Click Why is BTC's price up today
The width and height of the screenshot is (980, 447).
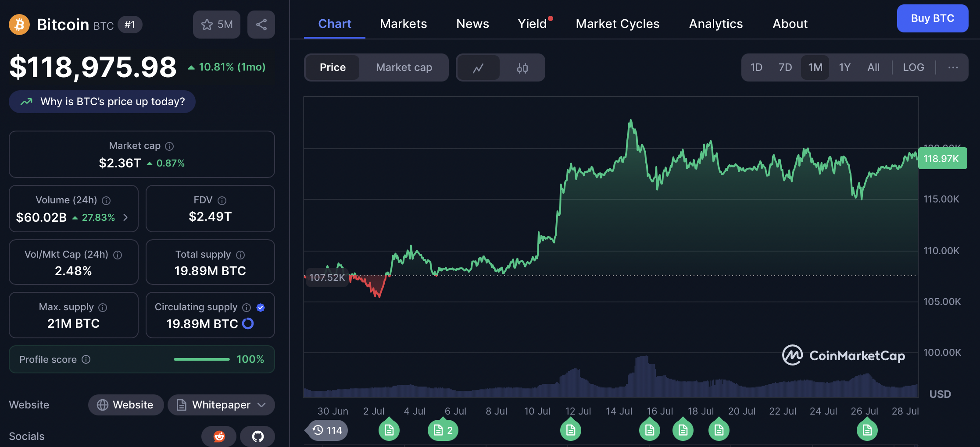point(102,102)
